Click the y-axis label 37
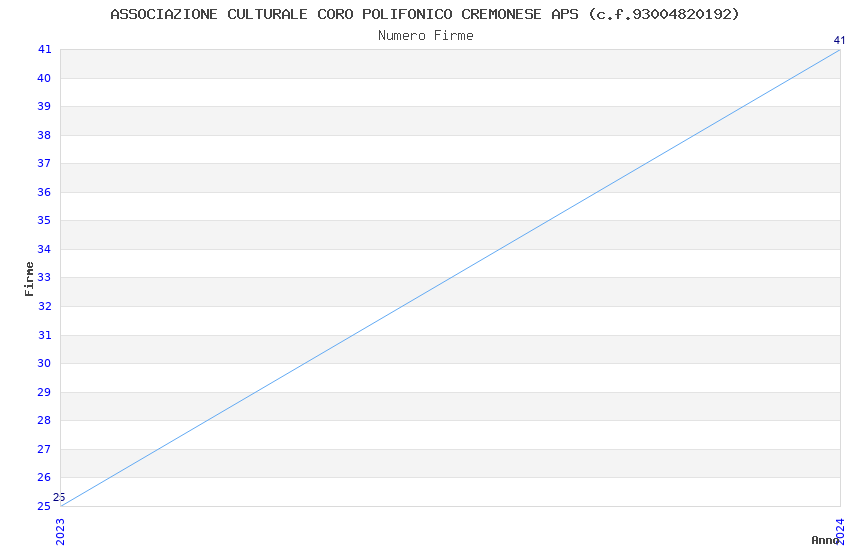This screenshot has height=550, width=850. pyautogui.click(x=44, y=163)
